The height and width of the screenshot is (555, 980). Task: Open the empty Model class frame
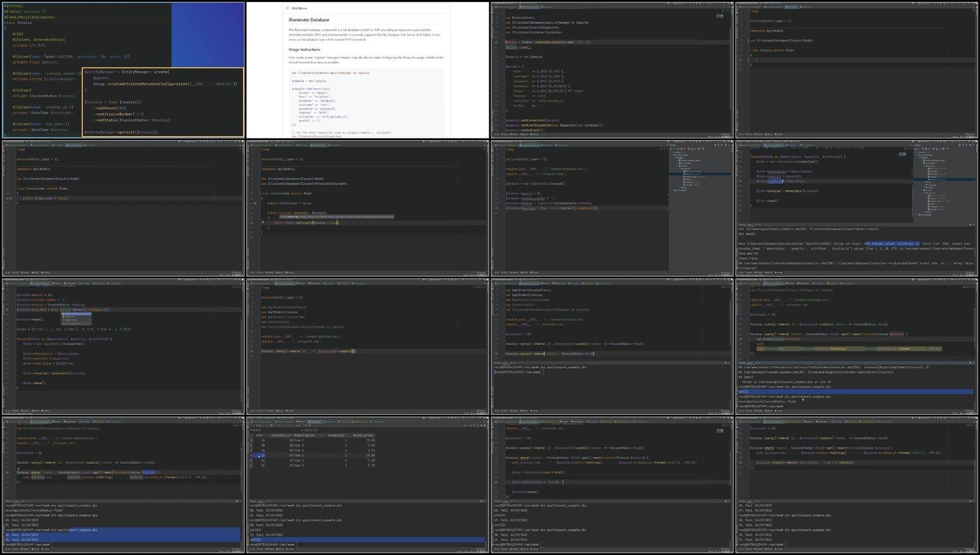tap(856, 70)
